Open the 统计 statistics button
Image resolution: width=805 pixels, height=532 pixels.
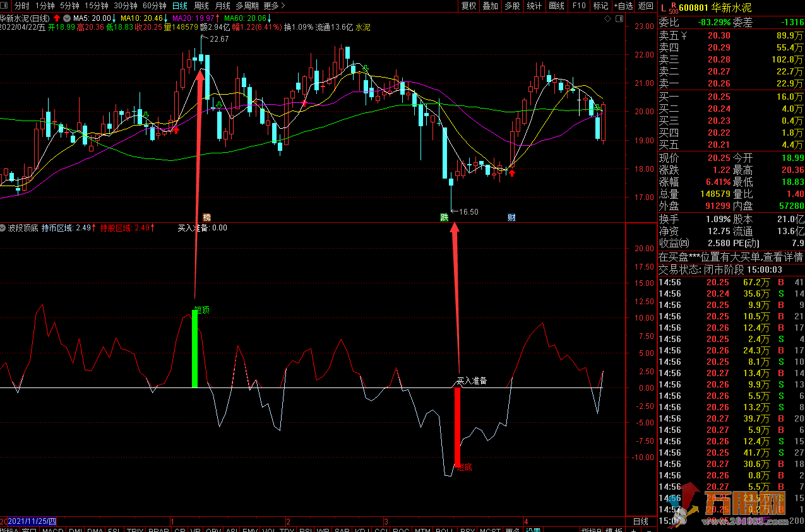tap(534, 6)
